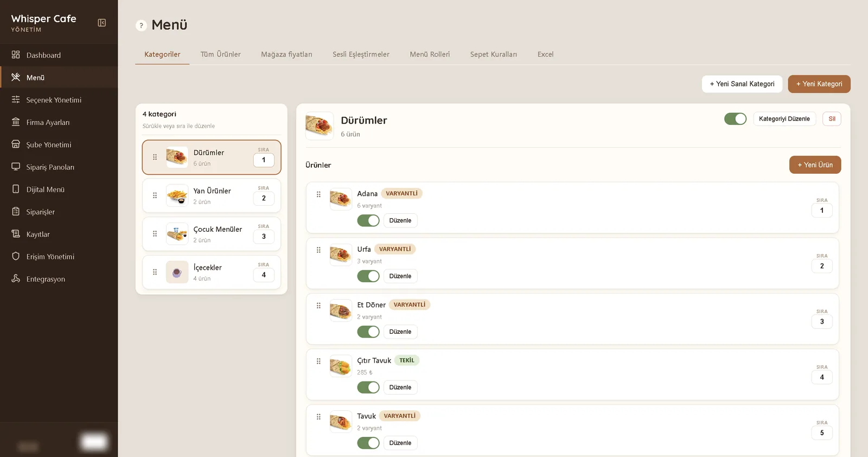Open the help question mark icon beside Menü
Image resolution: width=868 pixels, height=457 pixels.
(141, 26)
